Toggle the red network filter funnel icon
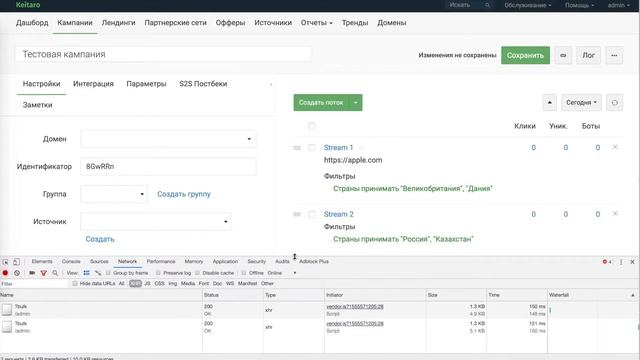This screenshot has width=640, height=360. point(43,273)
